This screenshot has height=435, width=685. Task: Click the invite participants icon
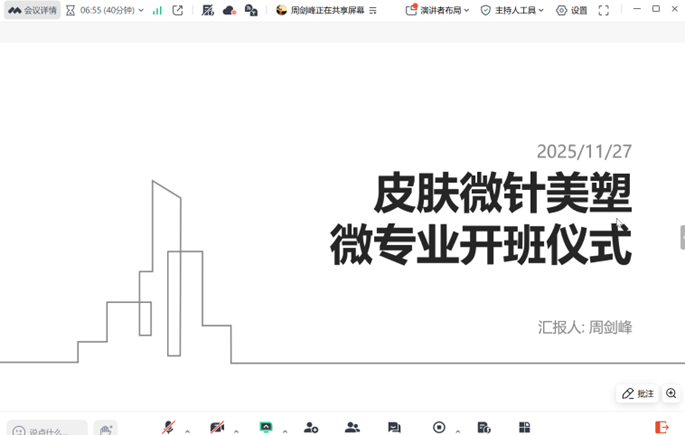[x=311, y=427]
